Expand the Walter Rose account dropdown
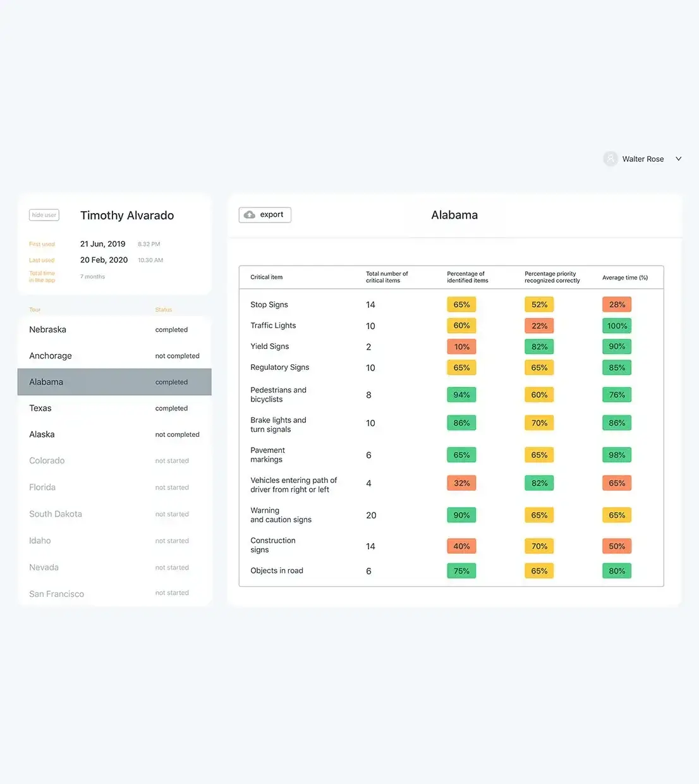The image size is (699, 784). 678,159
